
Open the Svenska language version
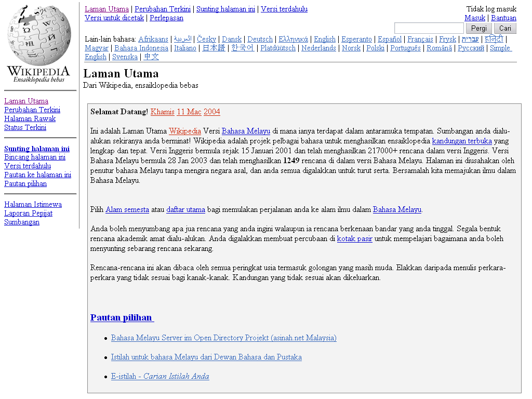tap(125, 57)
